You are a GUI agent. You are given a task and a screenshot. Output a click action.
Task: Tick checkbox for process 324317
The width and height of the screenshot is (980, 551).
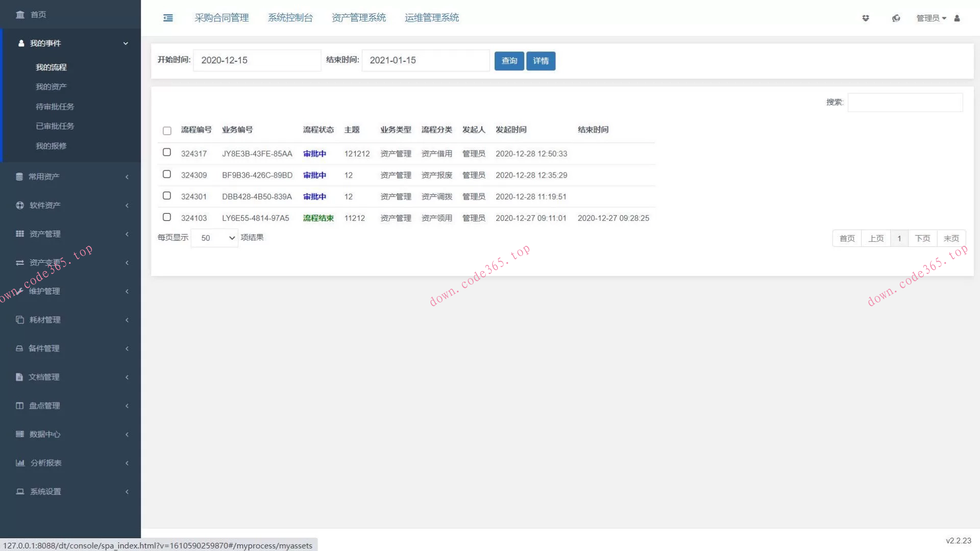coord(167,152)
